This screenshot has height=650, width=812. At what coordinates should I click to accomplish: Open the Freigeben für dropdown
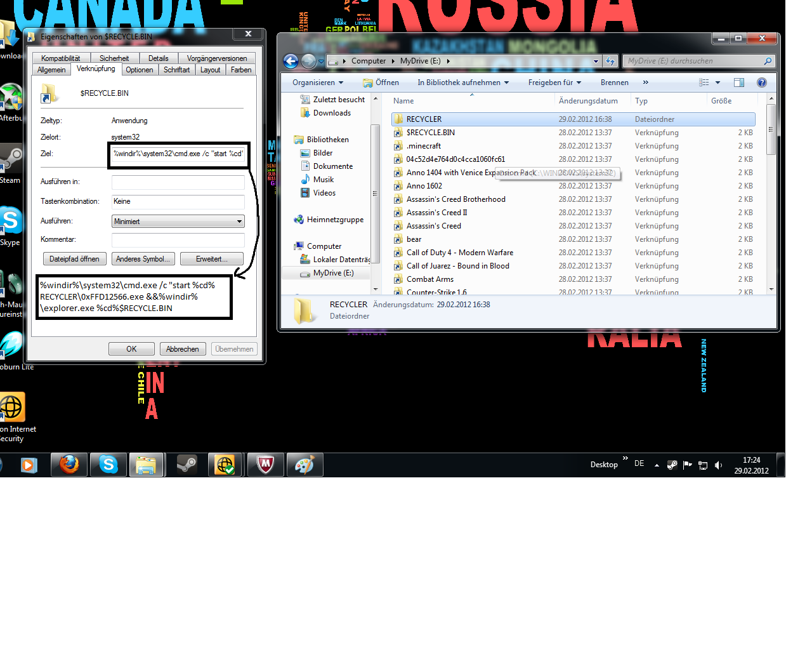pyautogui.click(x=554, y=83)
